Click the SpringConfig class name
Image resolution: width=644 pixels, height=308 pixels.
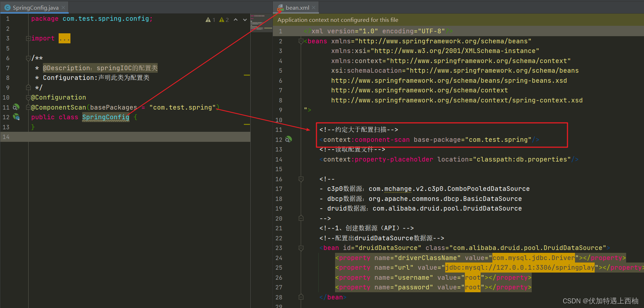click(105, 117)
